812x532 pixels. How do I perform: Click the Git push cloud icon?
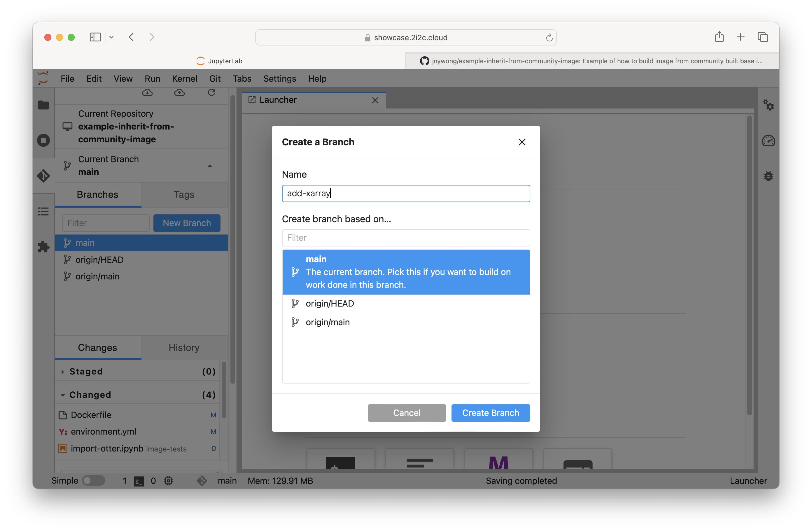click(x=179, y=92)
